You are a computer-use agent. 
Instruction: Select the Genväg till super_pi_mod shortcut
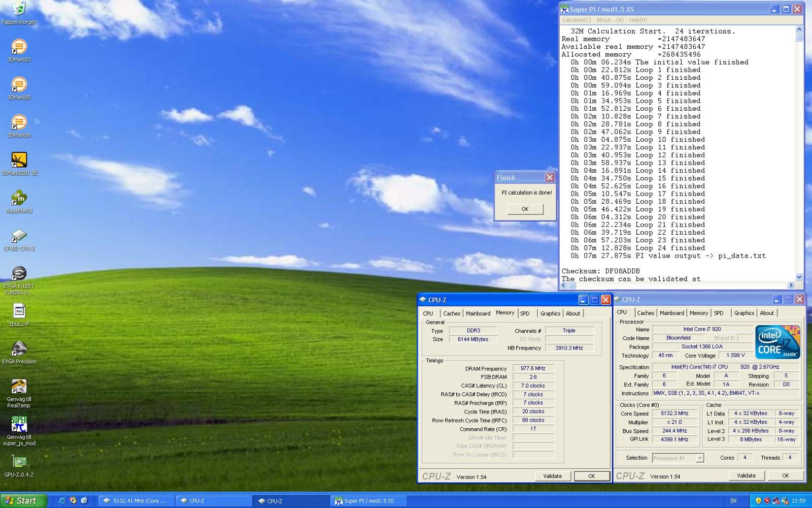pyautogui.click(x=19, y=431)
